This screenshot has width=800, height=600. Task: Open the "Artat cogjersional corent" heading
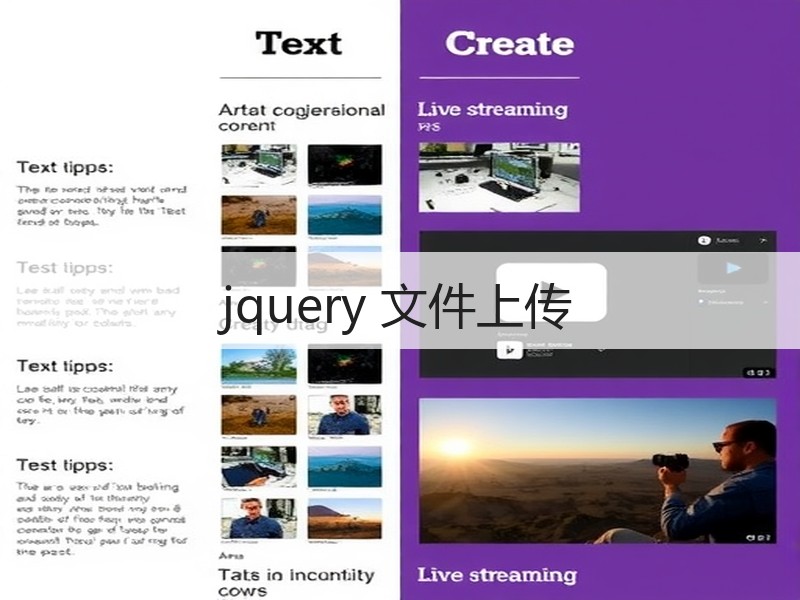click(302, 117)
